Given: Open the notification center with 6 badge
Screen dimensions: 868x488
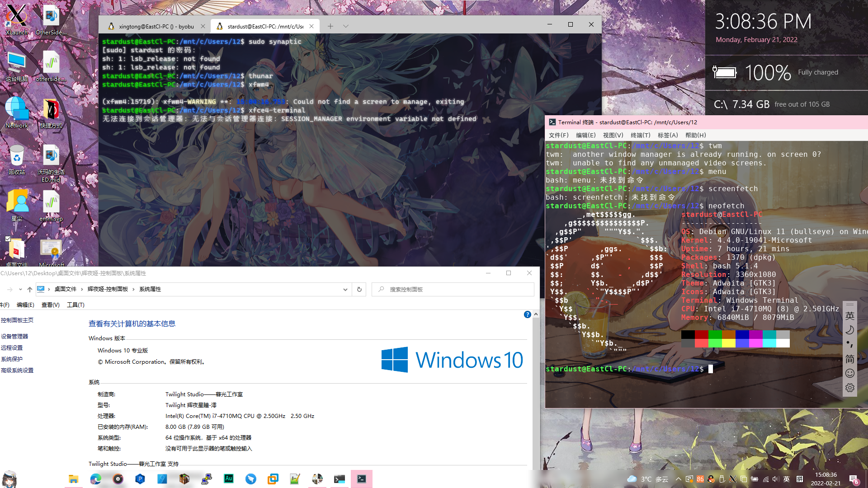Looking at the screenshot, I should click(854, 479).
